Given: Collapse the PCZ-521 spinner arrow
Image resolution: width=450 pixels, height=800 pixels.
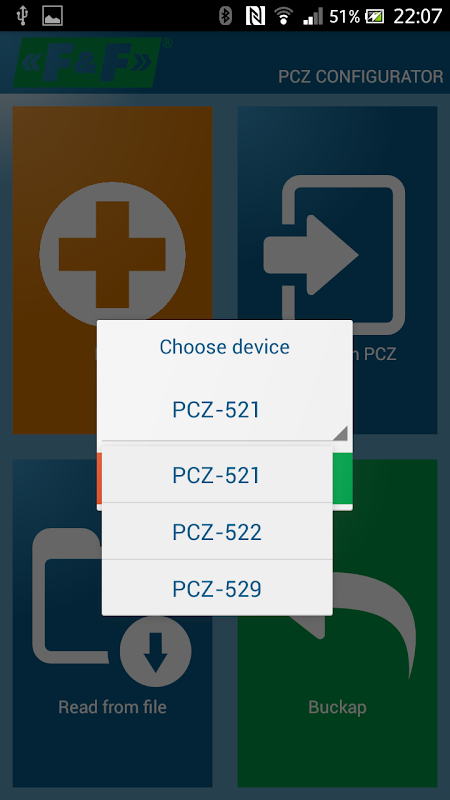Looking at the screenshot, I should [339, 433].
